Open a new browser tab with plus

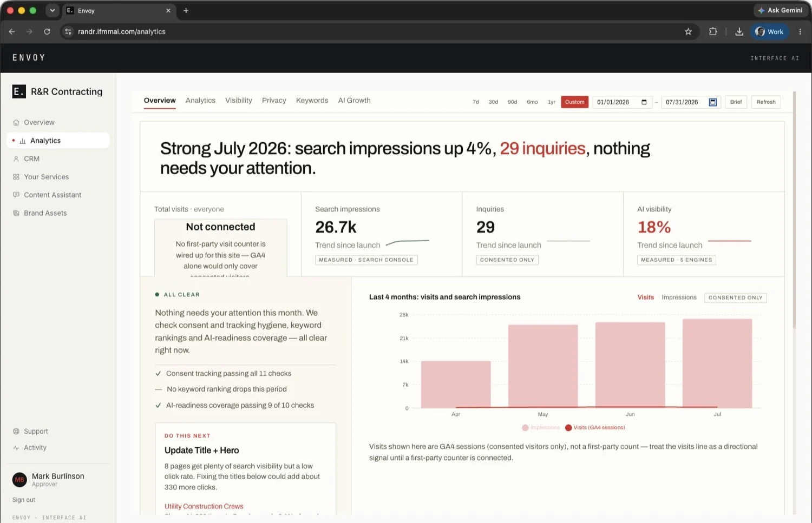point(186,10)
